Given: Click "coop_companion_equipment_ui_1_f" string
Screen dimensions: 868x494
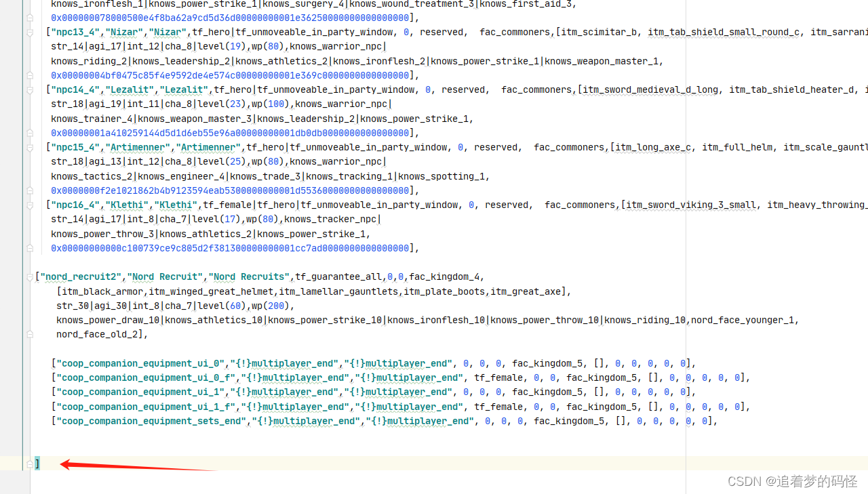Looking at the screenshot, I should [x=146, y=407].
